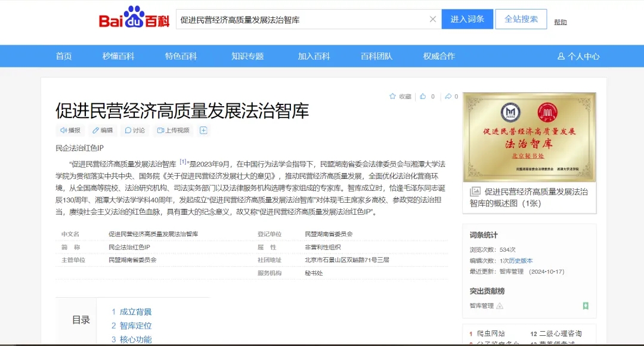Click the 非营利性组织 property value
This screenshot has height=346, width=644.
[323, 247]
